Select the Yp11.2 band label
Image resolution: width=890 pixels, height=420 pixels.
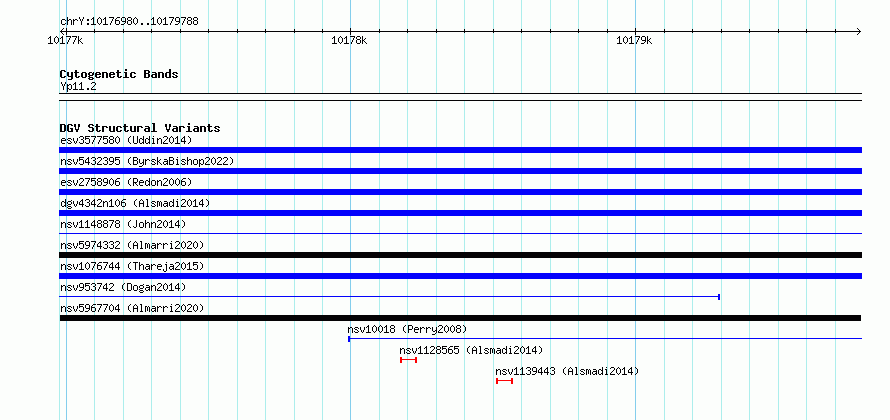tap(78, 86)
